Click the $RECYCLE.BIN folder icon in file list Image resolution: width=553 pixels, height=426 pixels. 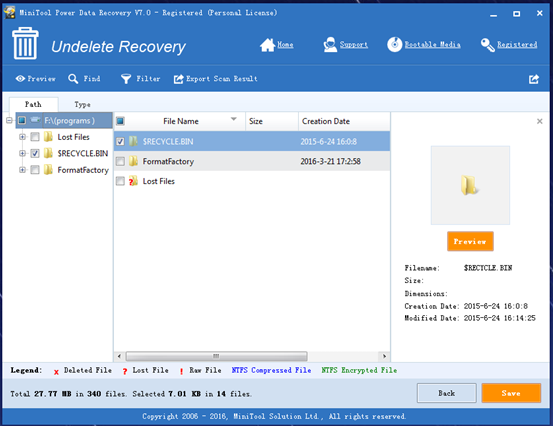click(133, 141)
